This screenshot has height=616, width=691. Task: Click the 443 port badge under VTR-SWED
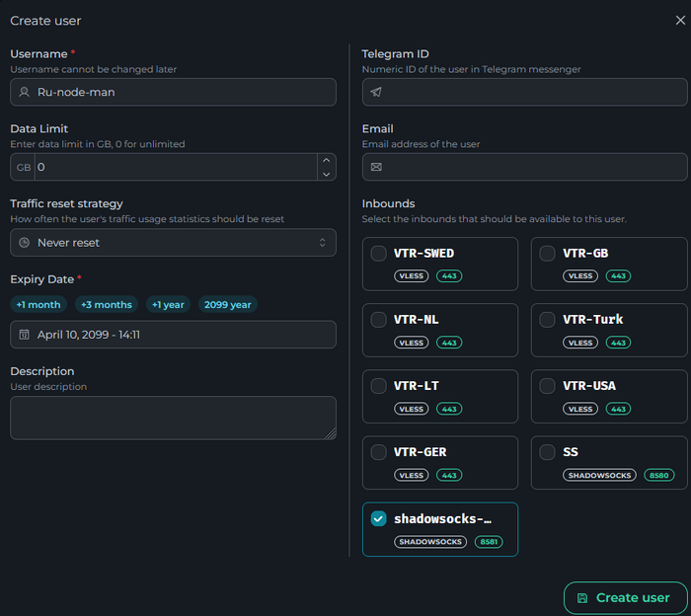pyautogui.click(x=449, y=276)
